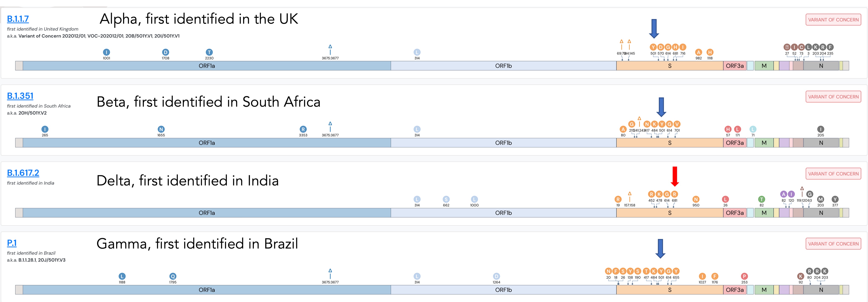Click the R mutation marker at position 3353
This screenshot has width=868, height=302.
[303, 129]
